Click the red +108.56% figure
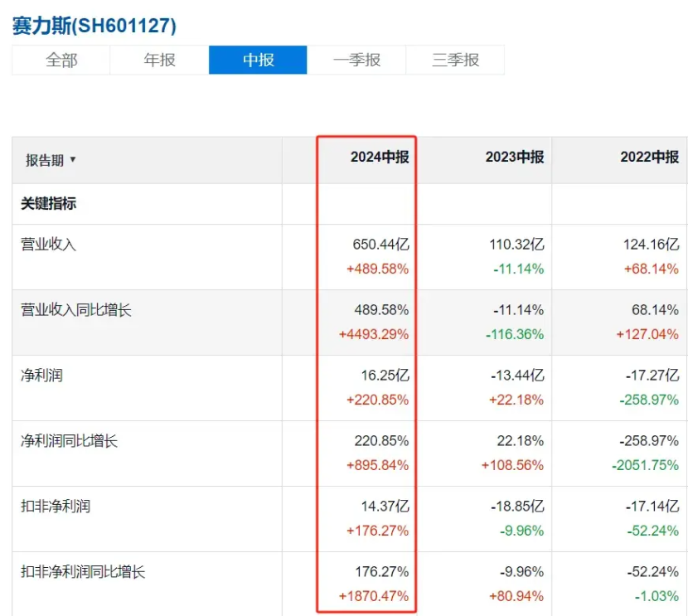This screenshot has width=688, height=616. click(x=512, y=465)
